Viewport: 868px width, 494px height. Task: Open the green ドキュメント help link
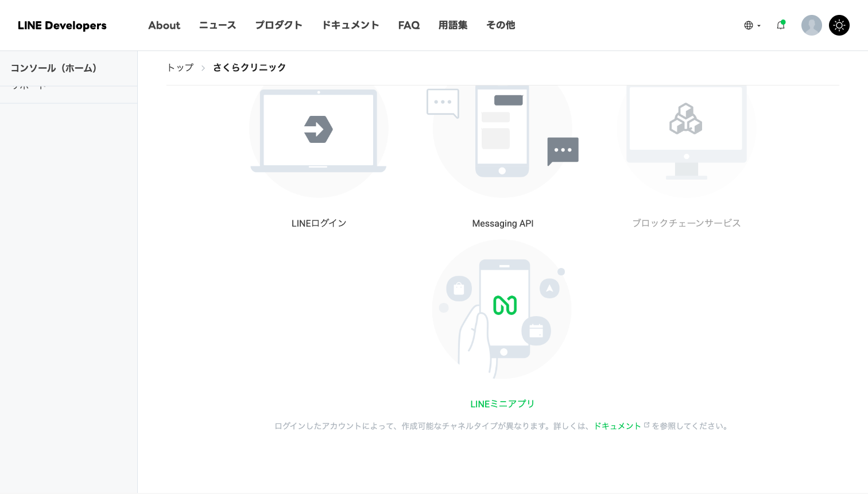(x=617, y=426)
